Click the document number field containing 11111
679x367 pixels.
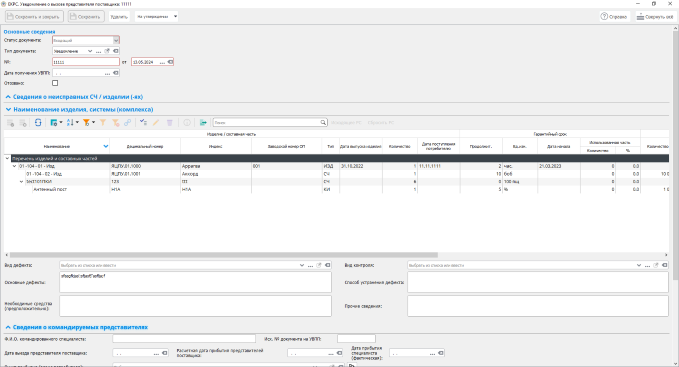pyautogui.click(x=86, y=62)
